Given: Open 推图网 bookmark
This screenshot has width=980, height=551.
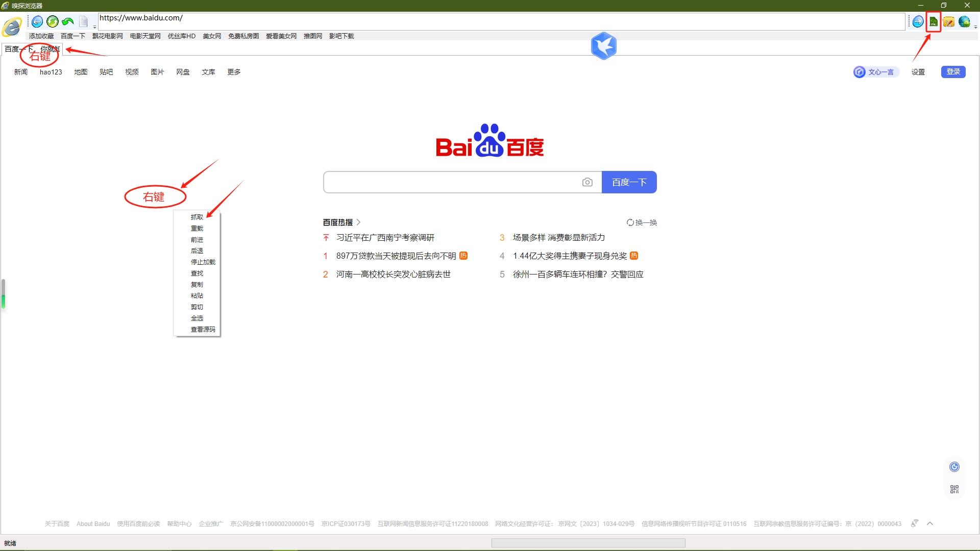Looking at the screenshot, I should click(x=313, y=36).
